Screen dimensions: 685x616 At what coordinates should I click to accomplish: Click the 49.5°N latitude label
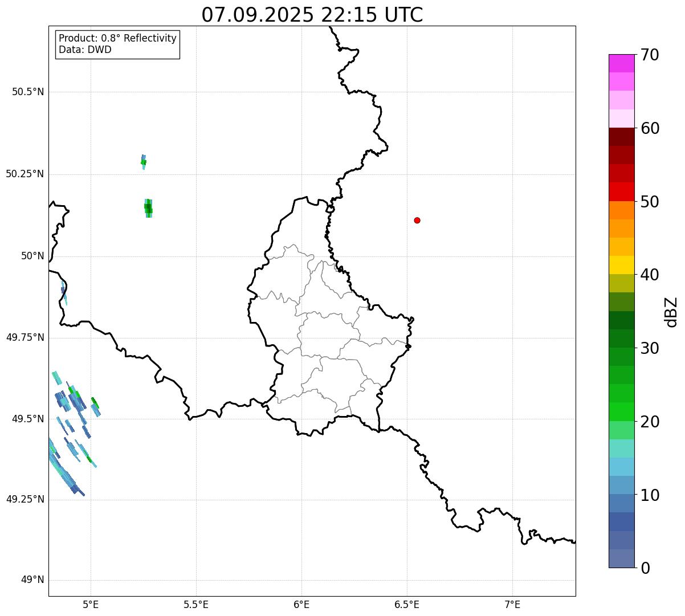[x=28, y=419]
